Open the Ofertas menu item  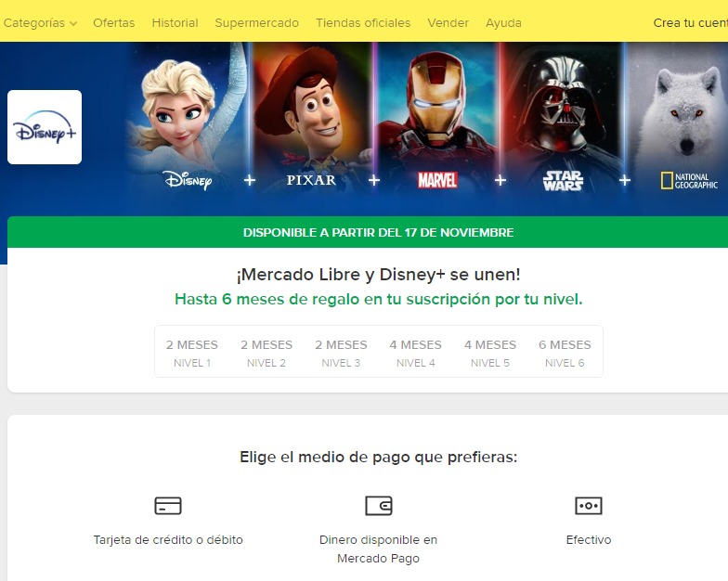113,22
